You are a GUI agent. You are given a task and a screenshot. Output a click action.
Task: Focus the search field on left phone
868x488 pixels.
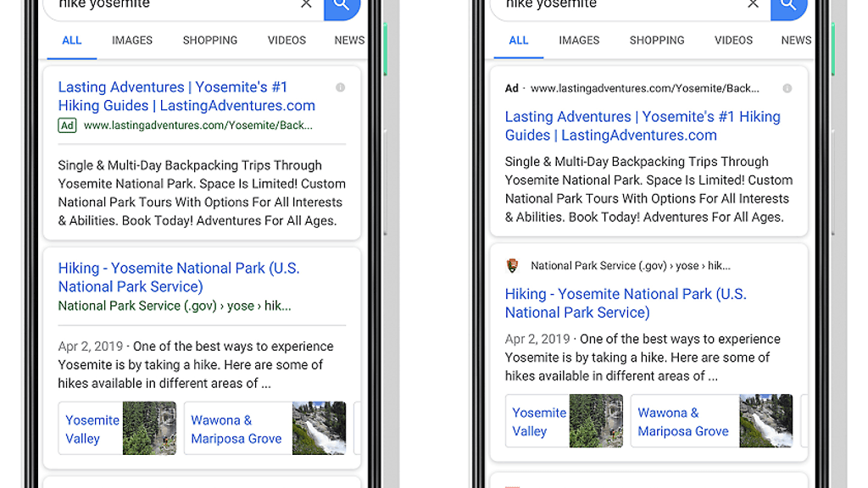(170, 5)
